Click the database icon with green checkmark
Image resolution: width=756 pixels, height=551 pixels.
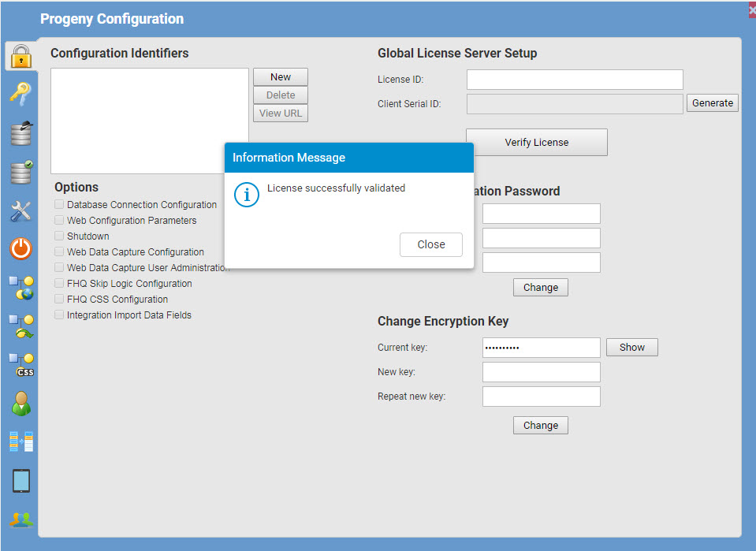click(x=21, y=171)
